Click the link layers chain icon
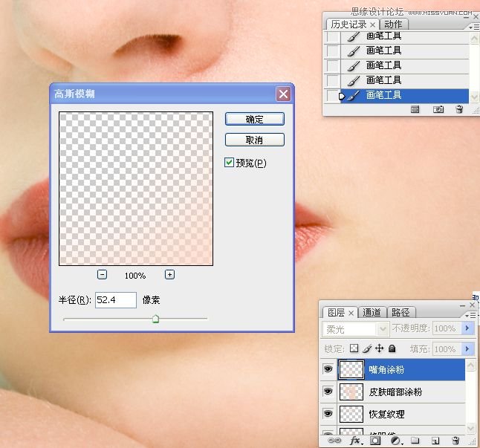 (x=334, y=441)
